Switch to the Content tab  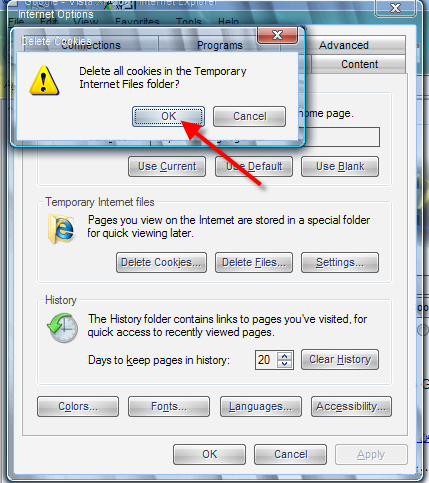point(359,64)
